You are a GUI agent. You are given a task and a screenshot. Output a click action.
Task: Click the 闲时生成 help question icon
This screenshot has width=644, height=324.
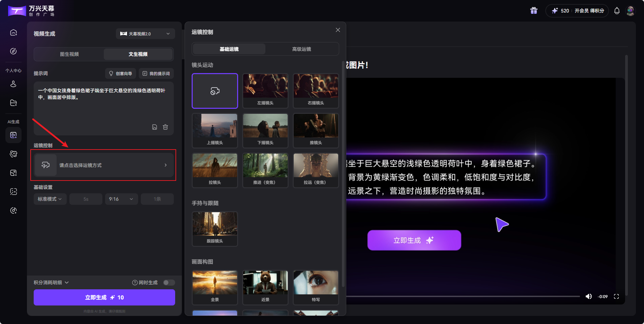[x=135, y=283]
